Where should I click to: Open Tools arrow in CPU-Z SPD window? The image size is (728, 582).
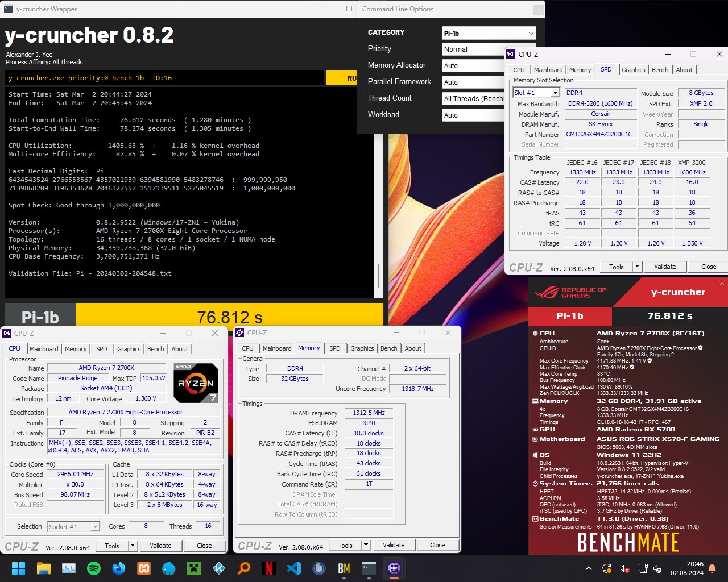coord(637,267)
